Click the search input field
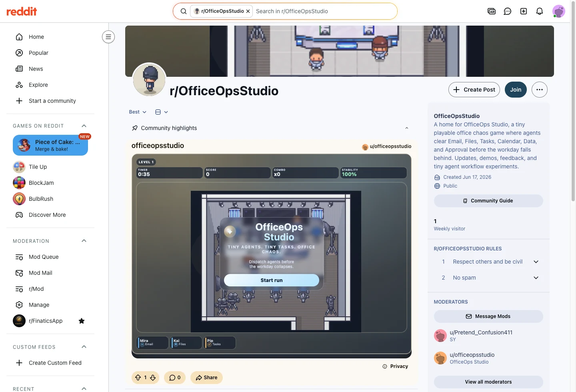 pos(324,11)
